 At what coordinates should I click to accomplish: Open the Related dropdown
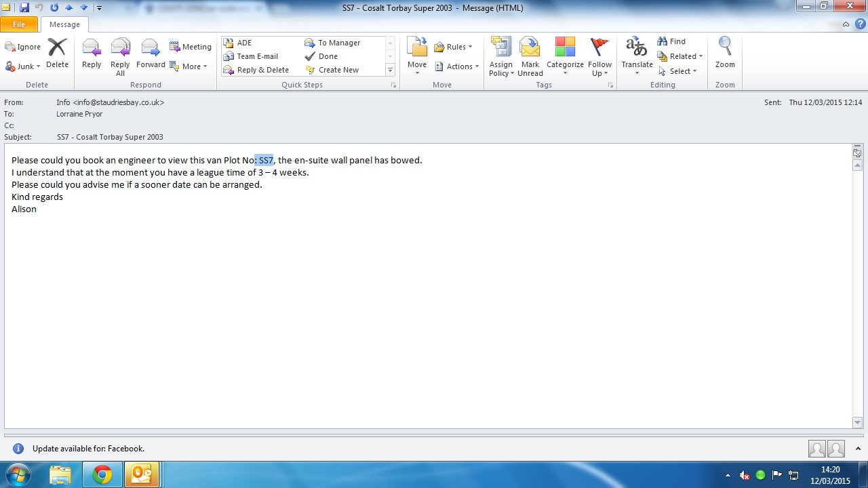679,56
